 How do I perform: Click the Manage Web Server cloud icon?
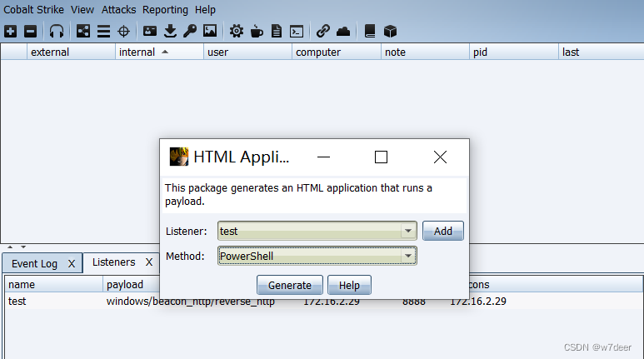(x=343, y=32)
